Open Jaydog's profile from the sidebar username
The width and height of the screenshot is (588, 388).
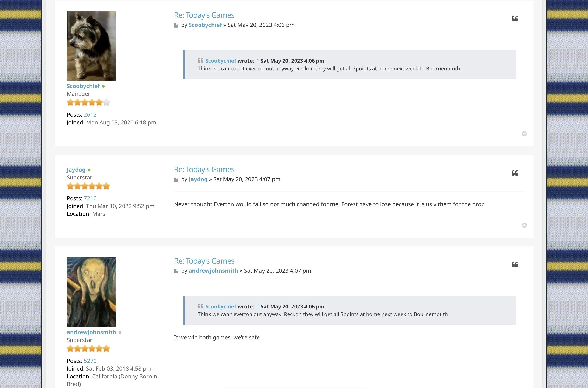tap(76, 170)
